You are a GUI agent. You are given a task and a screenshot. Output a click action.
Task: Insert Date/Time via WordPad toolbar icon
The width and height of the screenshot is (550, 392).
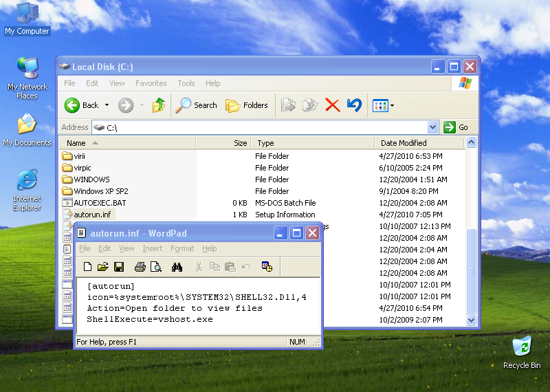267,267
